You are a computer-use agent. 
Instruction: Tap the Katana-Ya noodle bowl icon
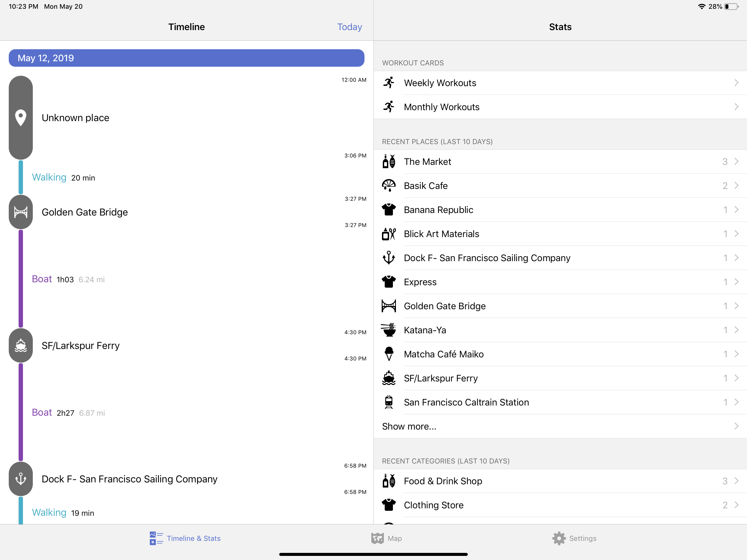(x=389, y=330)
